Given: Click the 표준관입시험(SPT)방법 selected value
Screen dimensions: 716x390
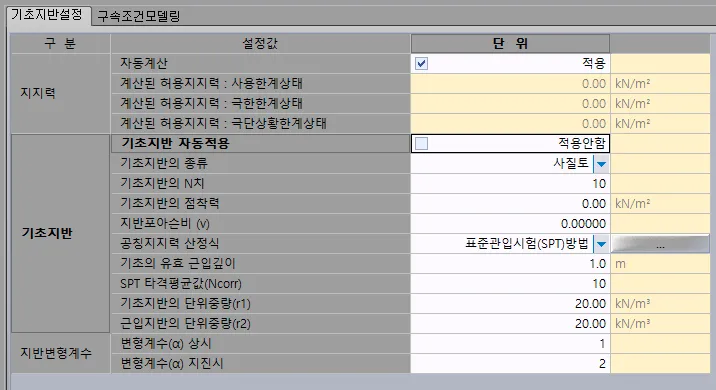Looking at the screenshot, I should pos(526,243).
